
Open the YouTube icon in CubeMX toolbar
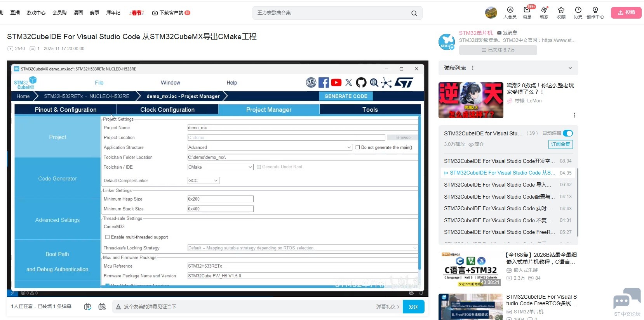(x=336, y=82)
